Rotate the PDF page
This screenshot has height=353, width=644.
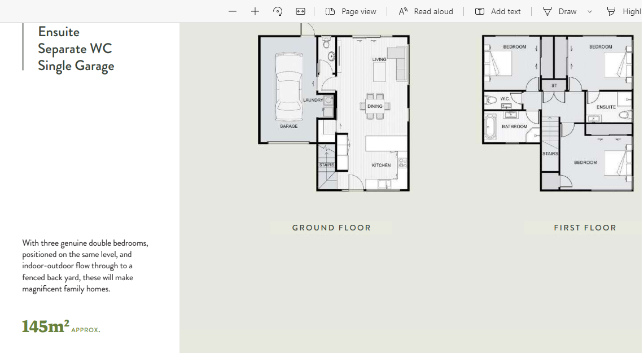click(278, 11)
